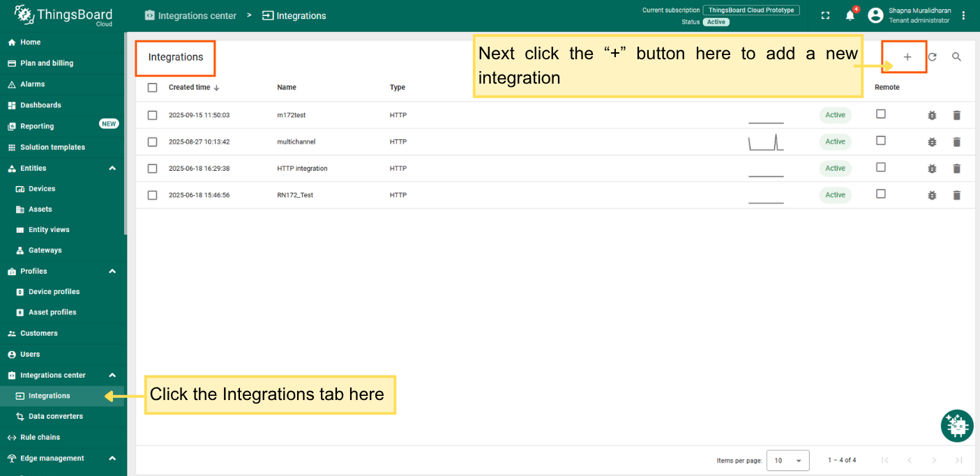Open the three-dot user menu
This screenshot has width=980, height=476.
(x=963, y=15)
